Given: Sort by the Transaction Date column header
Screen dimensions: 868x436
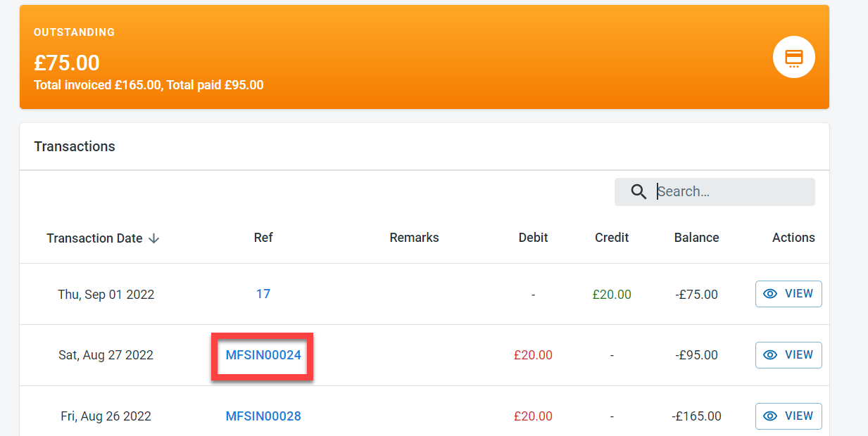Looking at the screenshot, I should pos(94,238).
